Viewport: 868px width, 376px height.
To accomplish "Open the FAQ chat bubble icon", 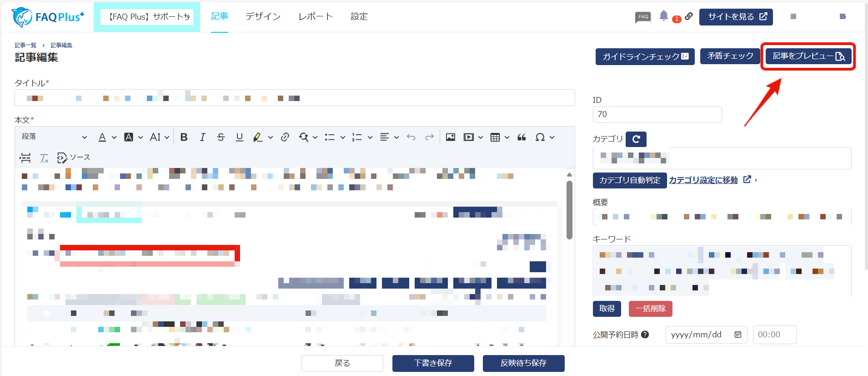I will 643,17.
